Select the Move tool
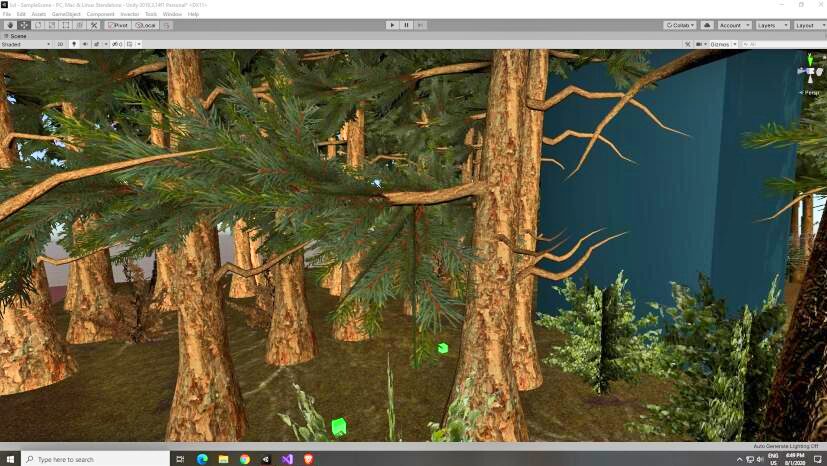Image resolution: width=827 pixels, height=466 pixels. 24,25
